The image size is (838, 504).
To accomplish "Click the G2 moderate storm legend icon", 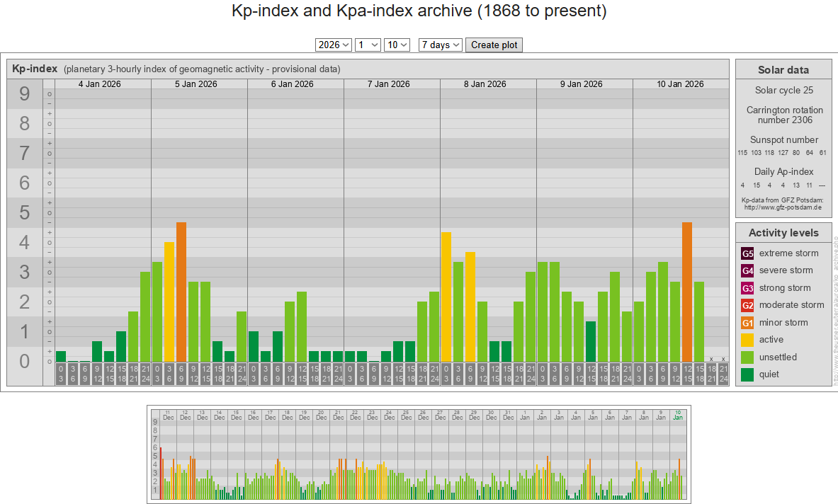I will (x=747, y=305).
